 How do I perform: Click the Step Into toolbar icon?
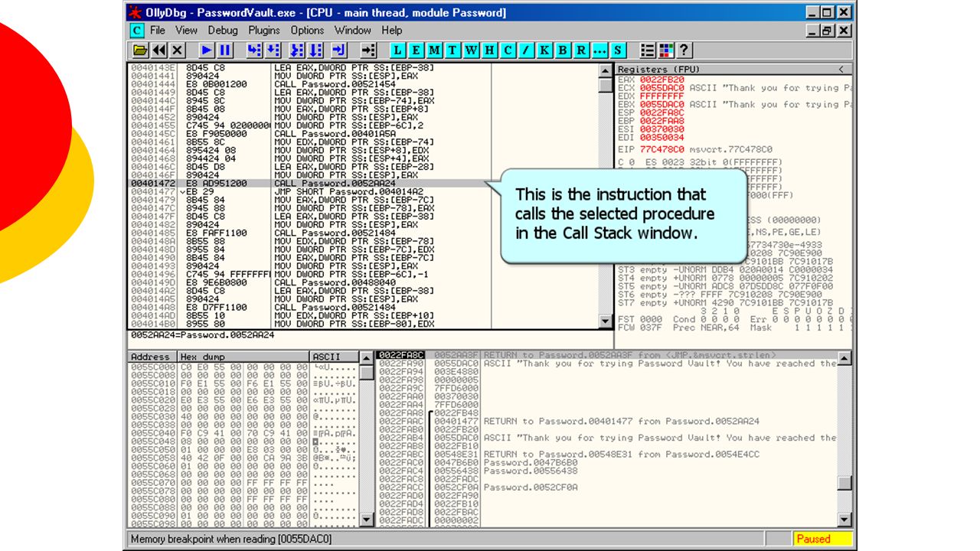[254, 51]
